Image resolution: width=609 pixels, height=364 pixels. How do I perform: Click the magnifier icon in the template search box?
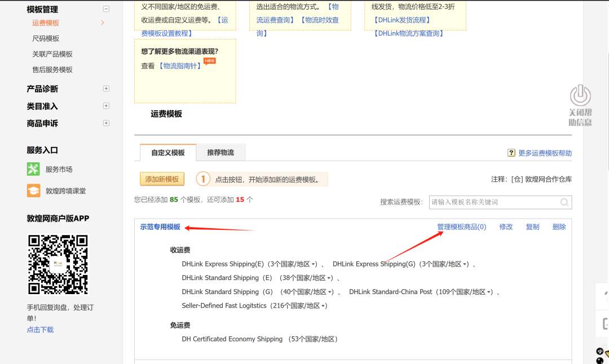564,202
